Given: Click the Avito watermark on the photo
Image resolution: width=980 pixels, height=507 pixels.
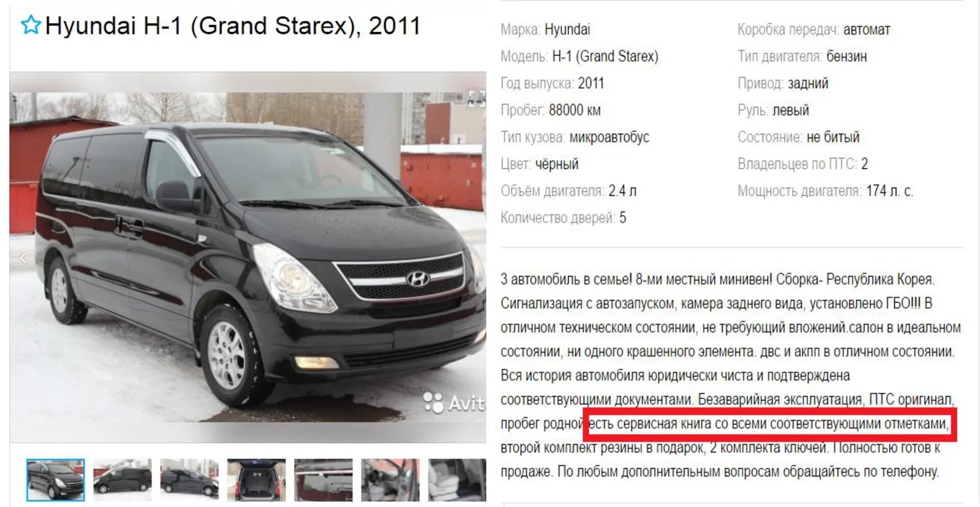Looking at the screenshot, I should [x=454, y=402].
